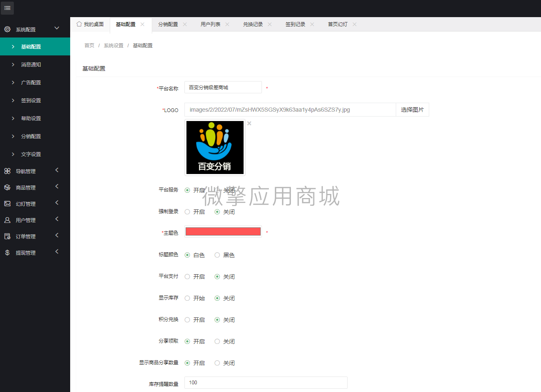This screenshot has width=541, height=392.
Task: Expand the 幻灯管理 menu chevron
Action: coord(57,203)
